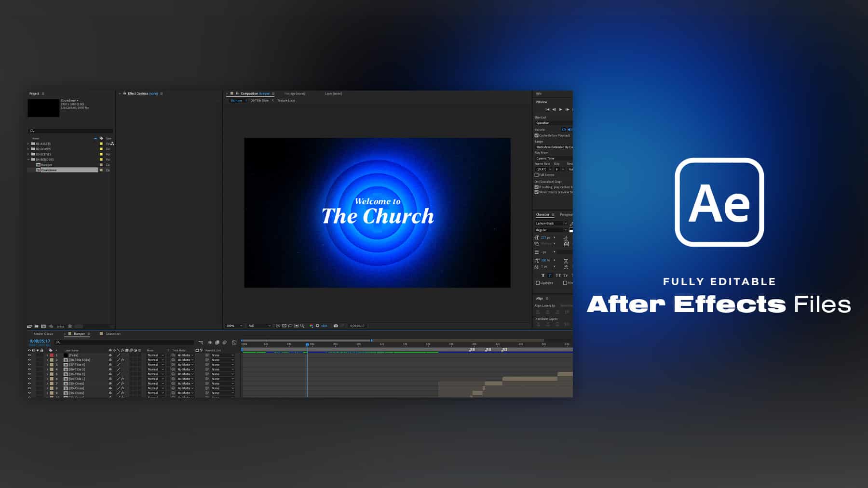Enable the Full Screen checkbox
The height and width of the screenshot is (488, 868).
pos(536,175)
